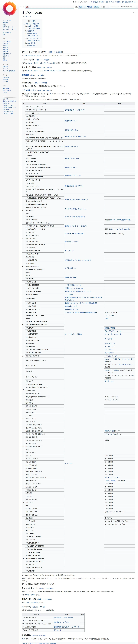
Task: Open the リンク元 tool link
Action: click(5, 99)
